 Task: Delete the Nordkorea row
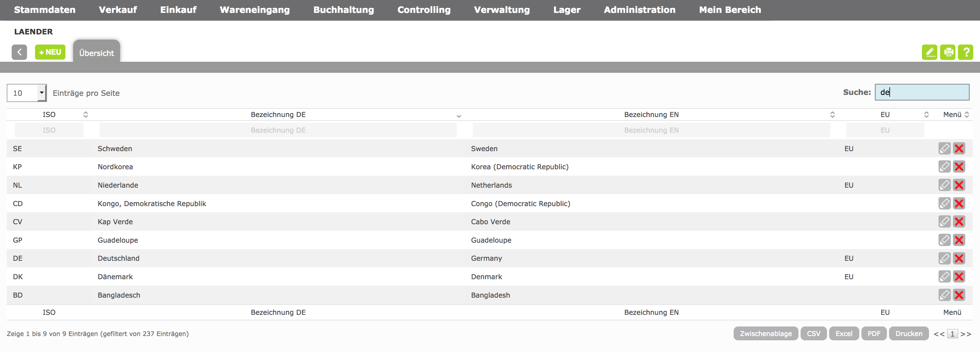coord(959,167)
